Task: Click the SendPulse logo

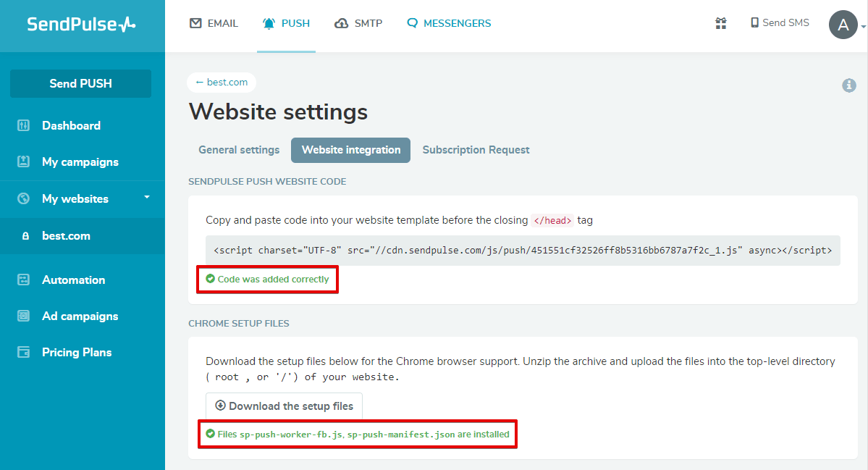Action: (x=81, y=24)
